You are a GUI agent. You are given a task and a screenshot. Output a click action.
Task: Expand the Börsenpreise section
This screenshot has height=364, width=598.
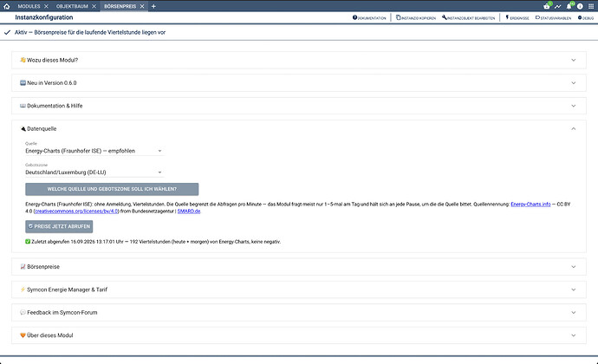(299, 267)
